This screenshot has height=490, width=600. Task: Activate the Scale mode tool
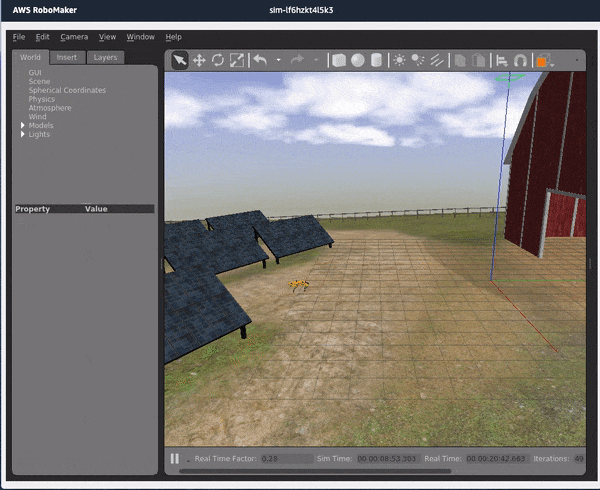click(x=236, y=60)
